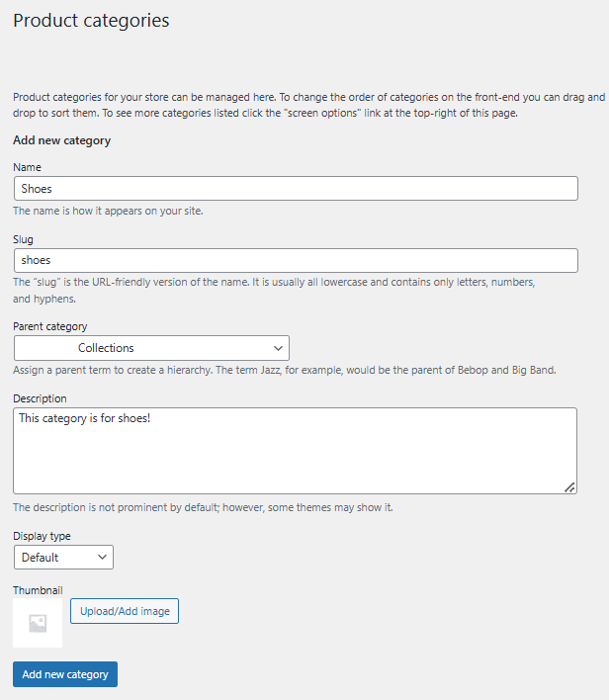This screenshot has width=609, height=700.
Task: Click the placeholder image icon under Thumbnail
Action: tap(38, 623)
